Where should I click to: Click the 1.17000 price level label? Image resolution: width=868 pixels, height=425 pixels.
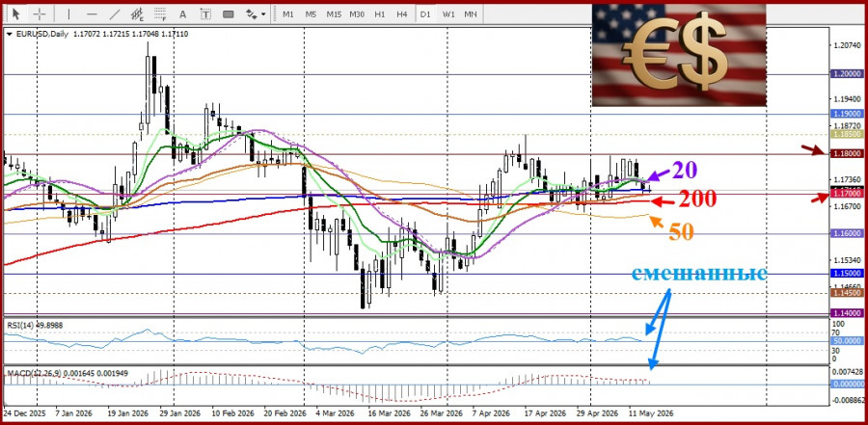(847, 194)
